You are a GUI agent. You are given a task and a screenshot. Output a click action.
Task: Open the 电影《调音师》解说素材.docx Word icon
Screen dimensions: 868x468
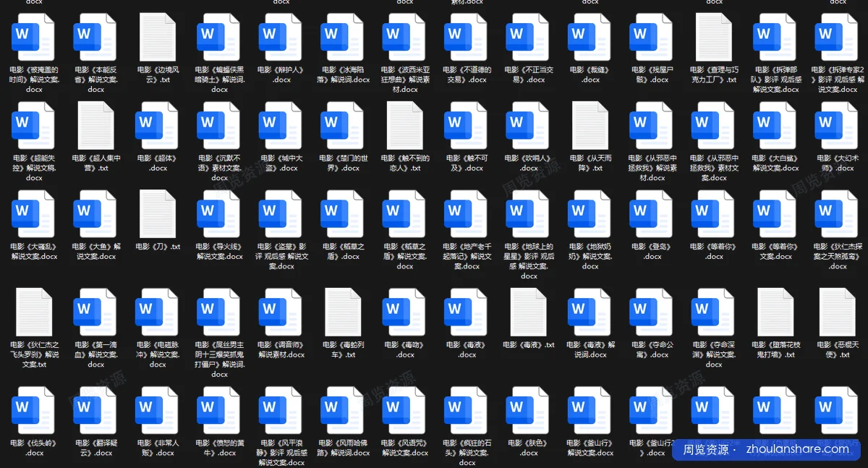281,312
